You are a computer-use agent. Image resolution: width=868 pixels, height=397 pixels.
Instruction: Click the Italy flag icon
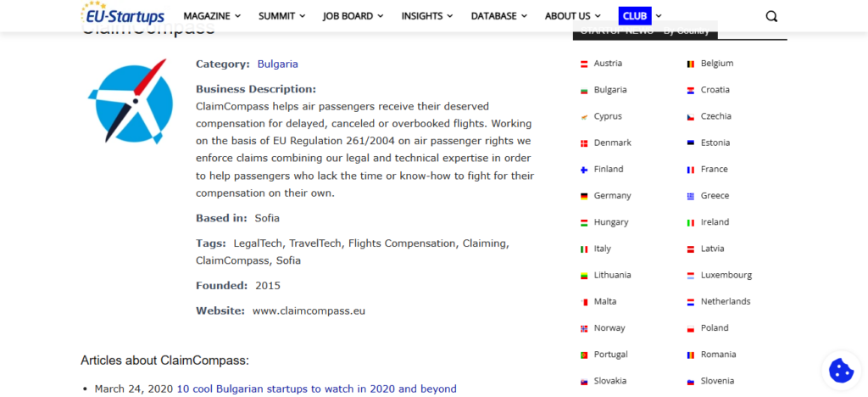pos(583,249)
